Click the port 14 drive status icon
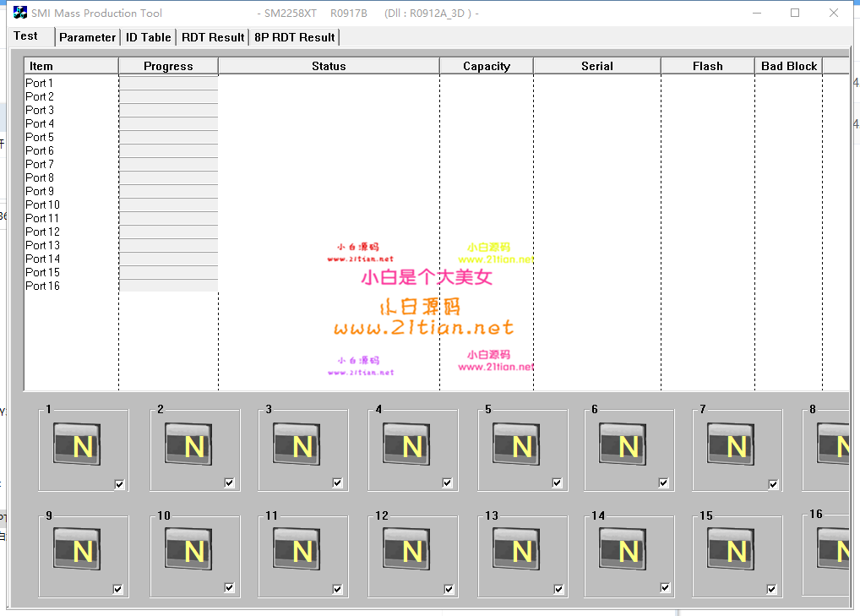Viewport: 860px width, 616px height. (x=628, y=549)
